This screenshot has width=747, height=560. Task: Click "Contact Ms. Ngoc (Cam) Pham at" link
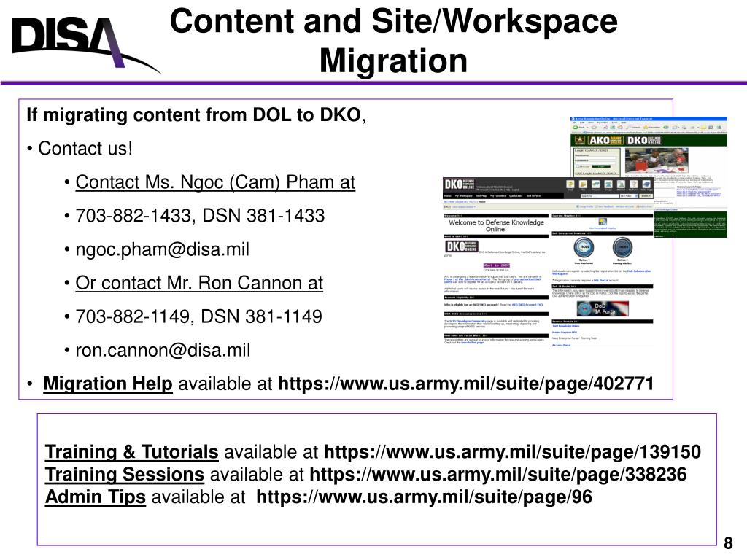(x=215, y=182)
